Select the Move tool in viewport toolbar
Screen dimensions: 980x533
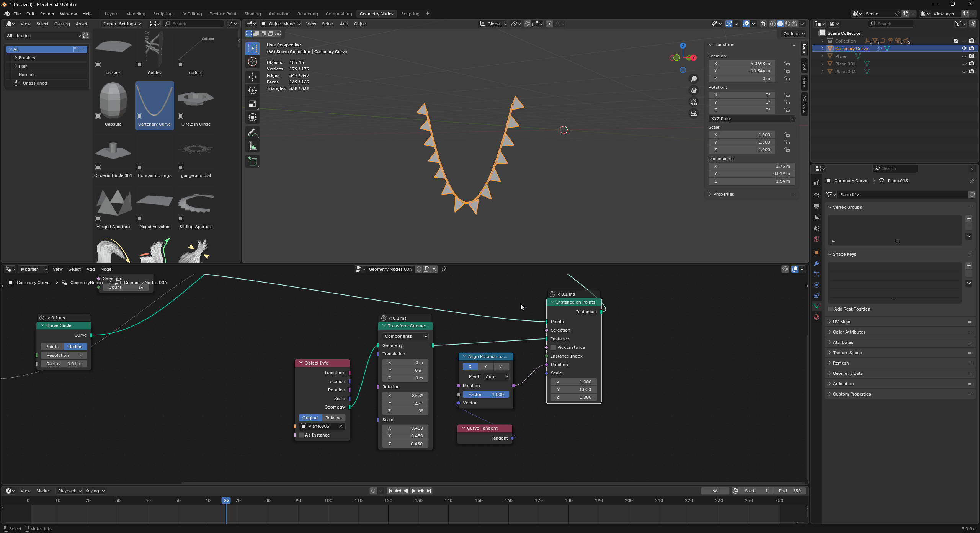click(253, 77)
